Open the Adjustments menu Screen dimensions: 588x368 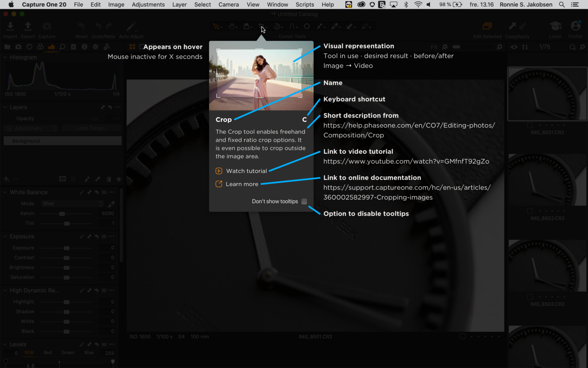(148, 5)
